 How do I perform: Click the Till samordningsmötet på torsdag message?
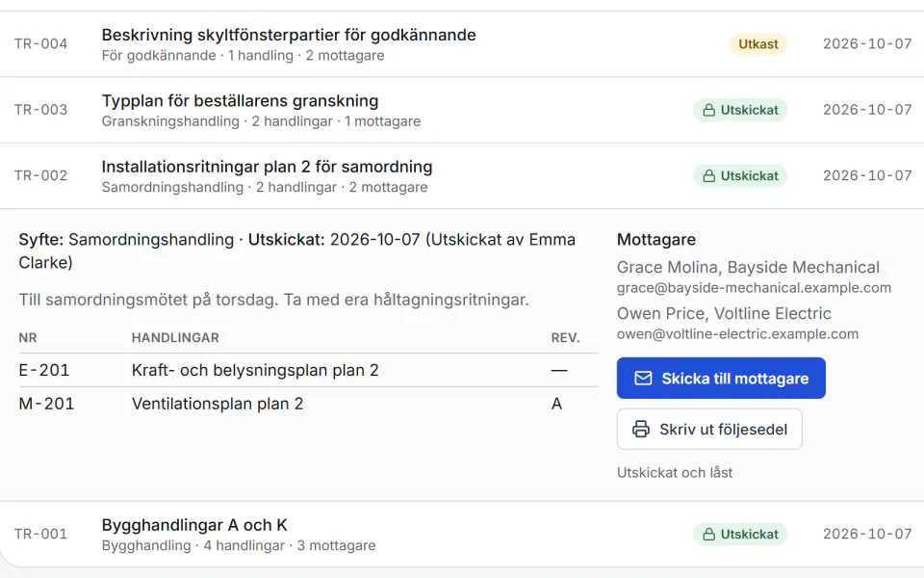273,300
